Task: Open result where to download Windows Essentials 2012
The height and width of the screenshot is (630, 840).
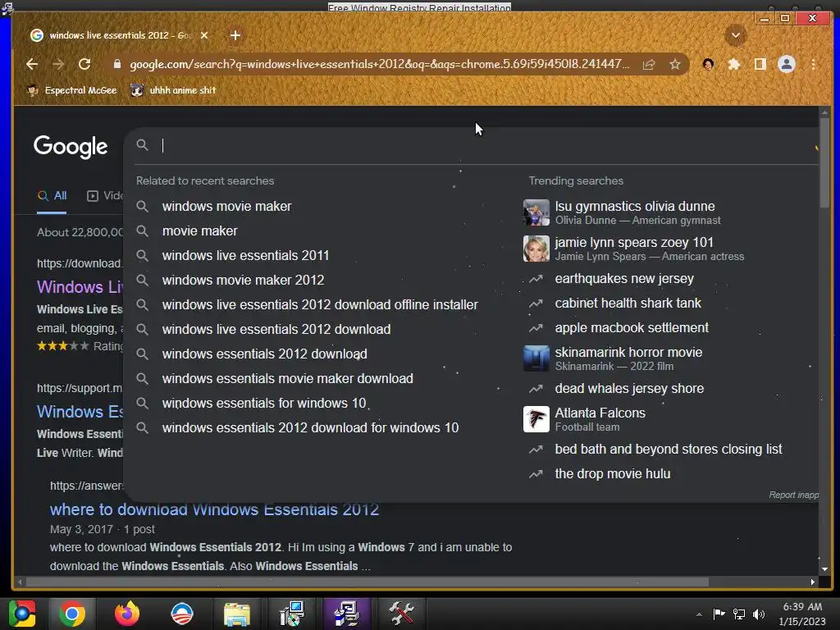Action: tap(214, 509)
